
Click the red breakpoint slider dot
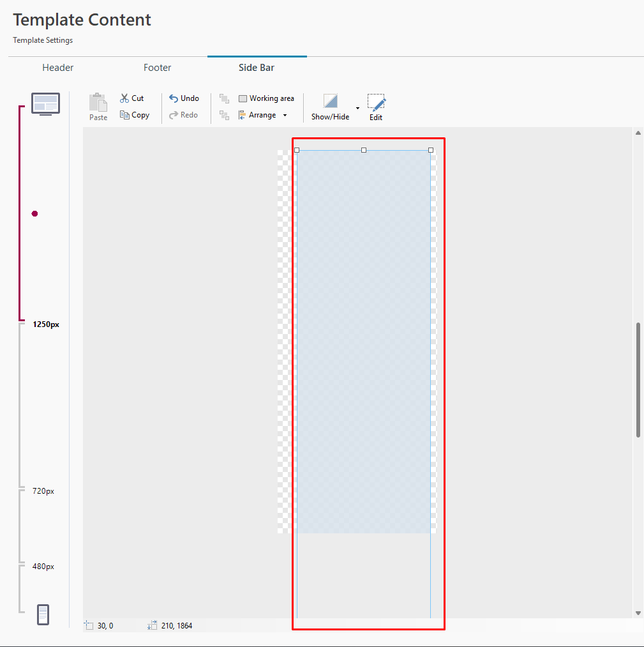(34, 213)
